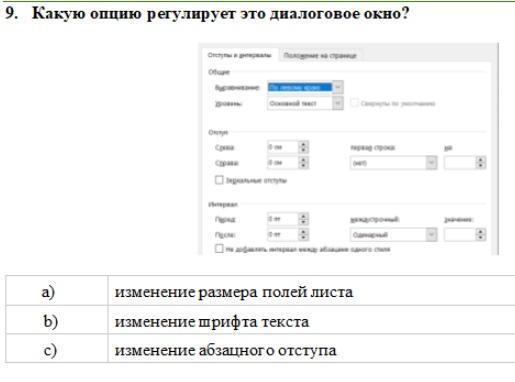Decrease the Справа indent value
This screenshot has height=382, width=515.
303,166
